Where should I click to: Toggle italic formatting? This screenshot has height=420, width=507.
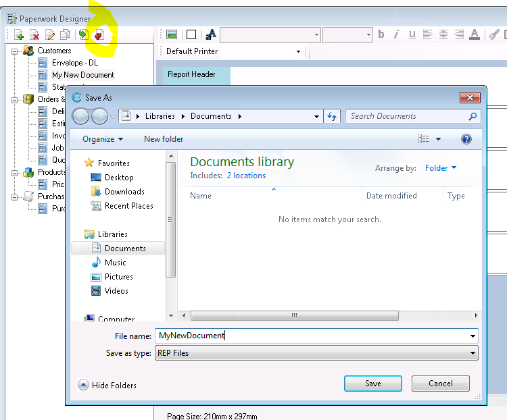coord(397,34)
